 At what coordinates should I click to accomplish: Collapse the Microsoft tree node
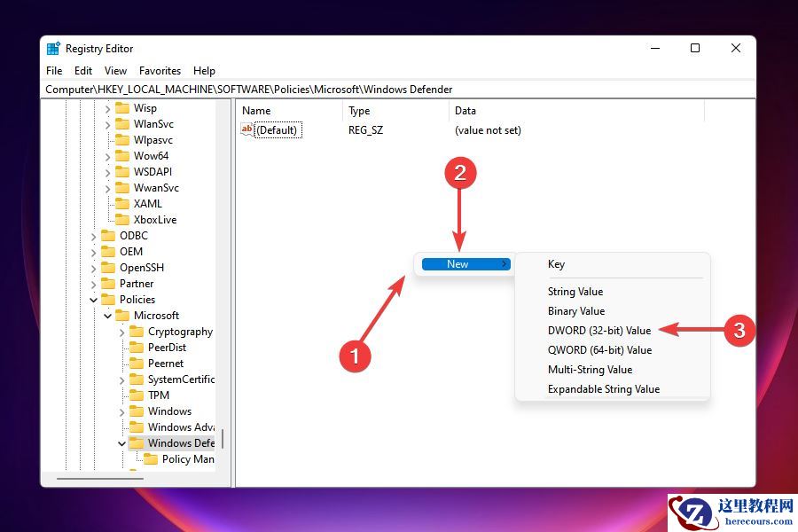108,315
